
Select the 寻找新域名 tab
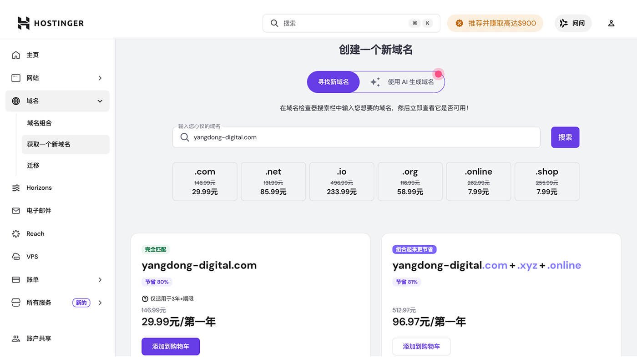coord(333,81)
